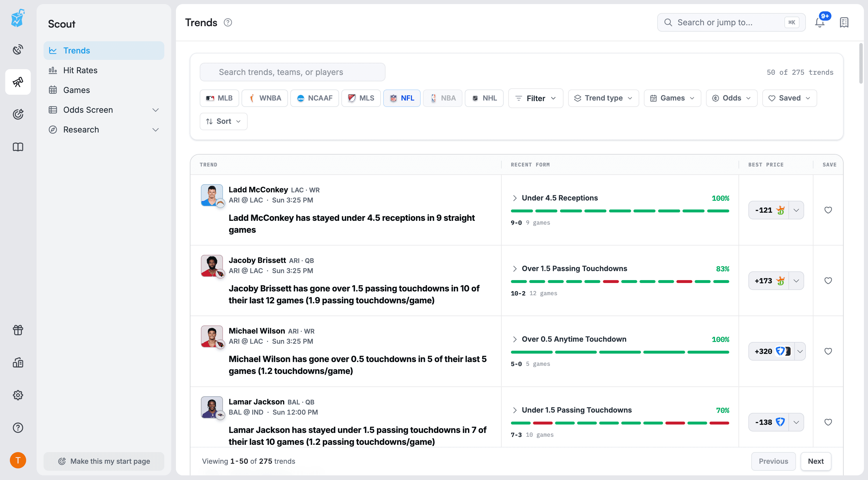Open the target goal icon in rail
This screenshot has width=868, height=480.
pyautogui.click(x=18, y=114)
